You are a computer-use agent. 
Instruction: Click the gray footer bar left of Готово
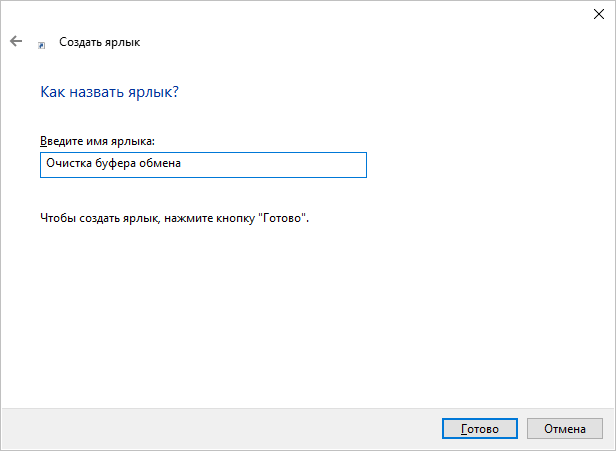pyautogui.click(x=200, y=429)
